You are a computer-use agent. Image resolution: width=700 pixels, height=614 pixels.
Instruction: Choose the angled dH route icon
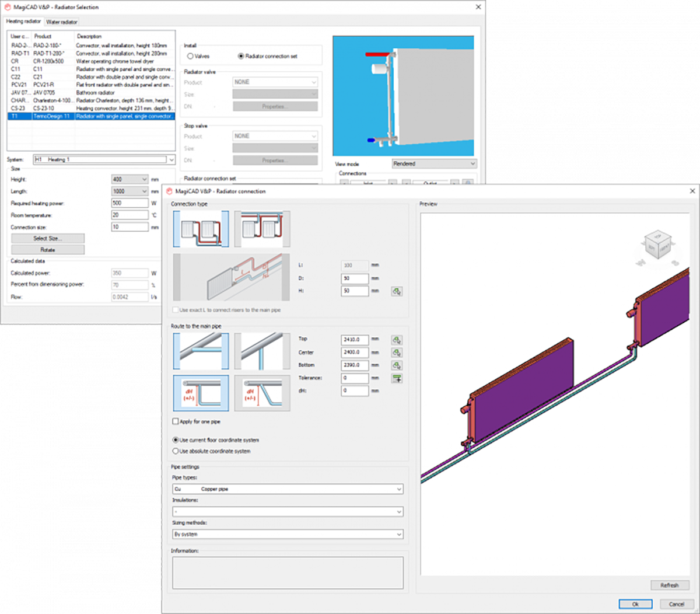tap(262, 393)
